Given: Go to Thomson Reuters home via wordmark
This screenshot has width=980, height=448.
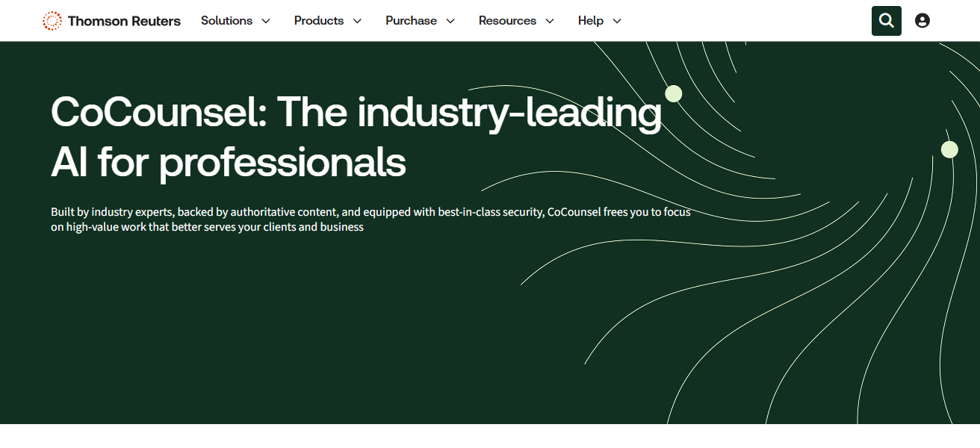Looking at the screenshot, I should [x=124, y=21].
